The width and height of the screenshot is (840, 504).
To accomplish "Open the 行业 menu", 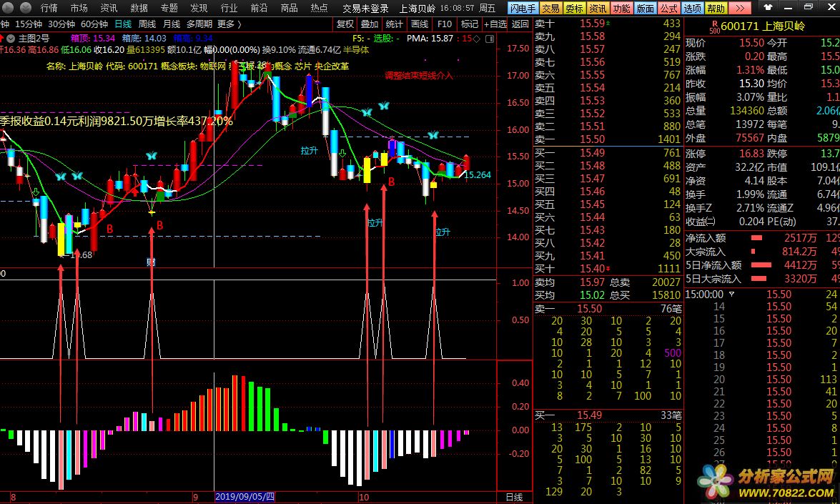I will click(x=229, y=8).
